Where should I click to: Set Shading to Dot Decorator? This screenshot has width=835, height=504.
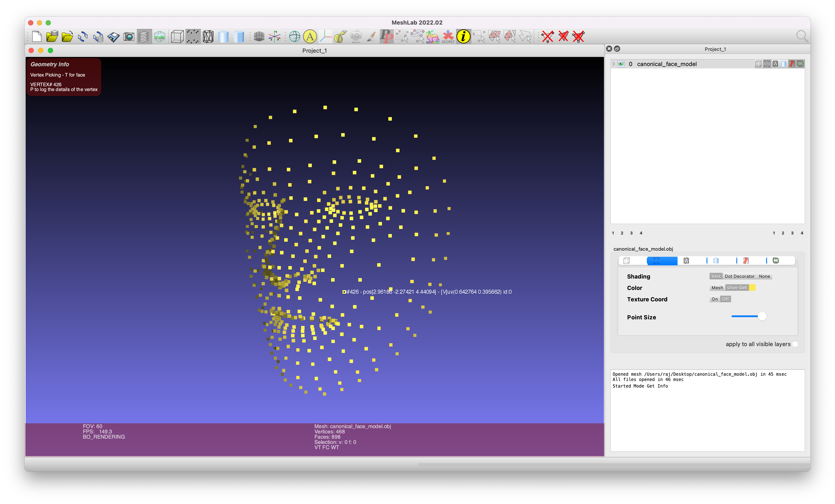(739, 276)
